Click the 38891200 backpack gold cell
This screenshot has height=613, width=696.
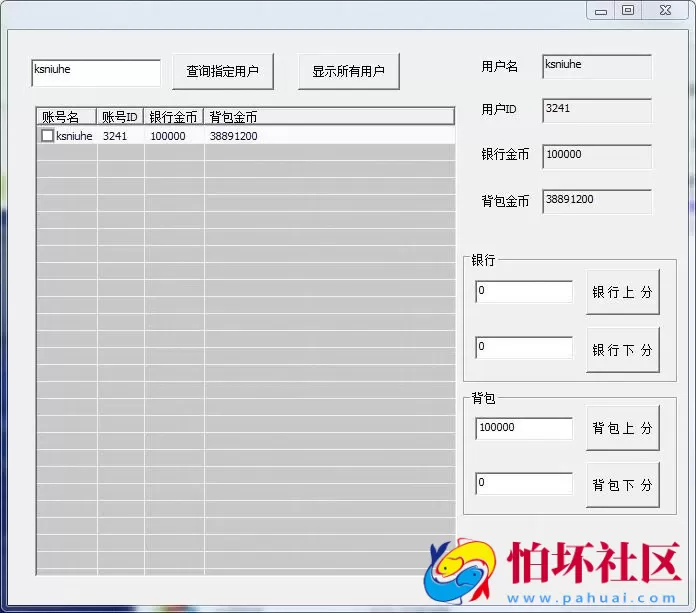tap(233, 136)
